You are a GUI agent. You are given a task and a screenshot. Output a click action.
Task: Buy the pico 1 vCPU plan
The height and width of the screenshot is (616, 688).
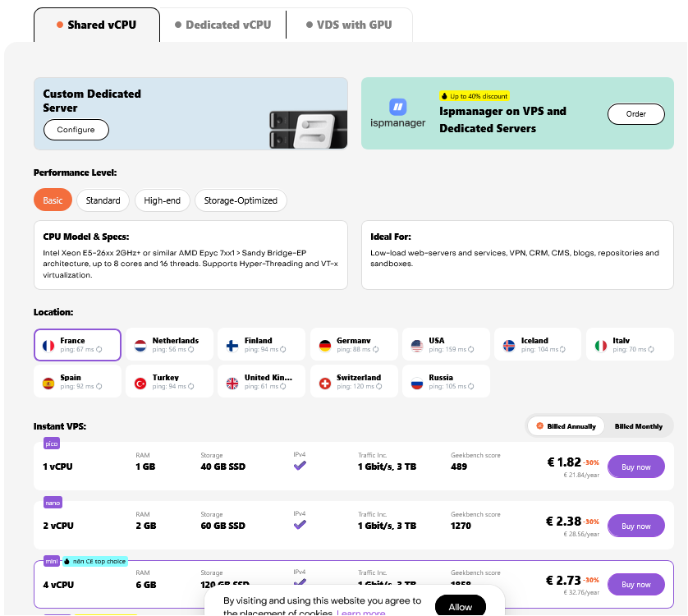tap(635, 467)
